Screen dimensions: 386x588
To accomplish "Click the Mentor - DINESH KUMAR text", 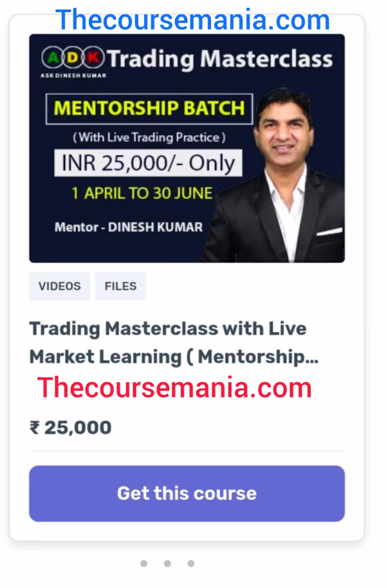I will pyautogui.click(x=129, y=227).
